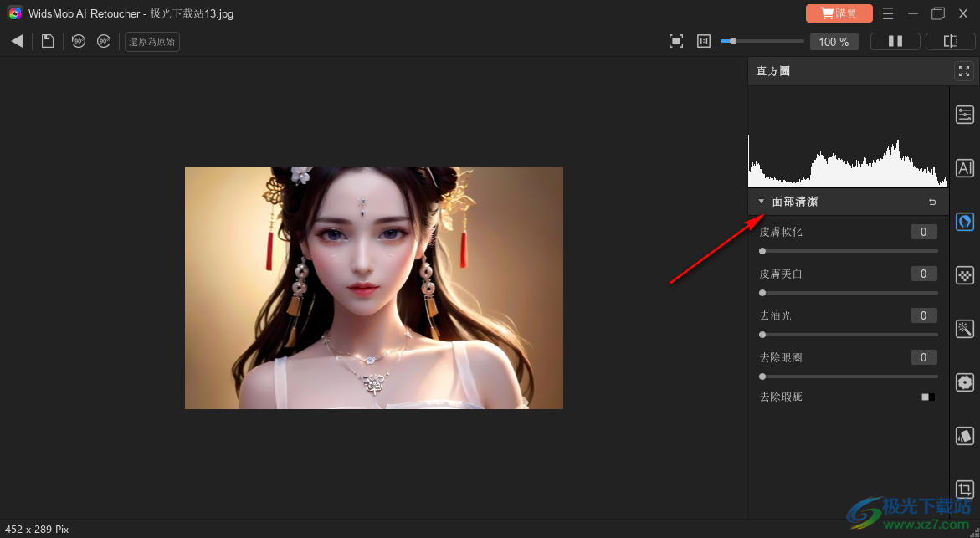Viewport: 980px width, 538px height.
Task: Click the 去油光 slider handle
Action: 762,335
